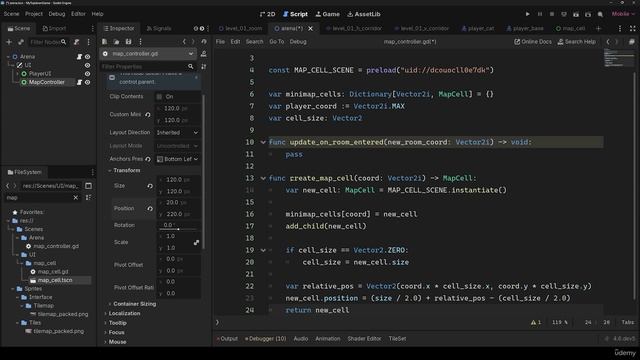The width and height of the screenshot is (640, 360).
Task: Toggle distraction-free mode icon
Action: point(632,29)
